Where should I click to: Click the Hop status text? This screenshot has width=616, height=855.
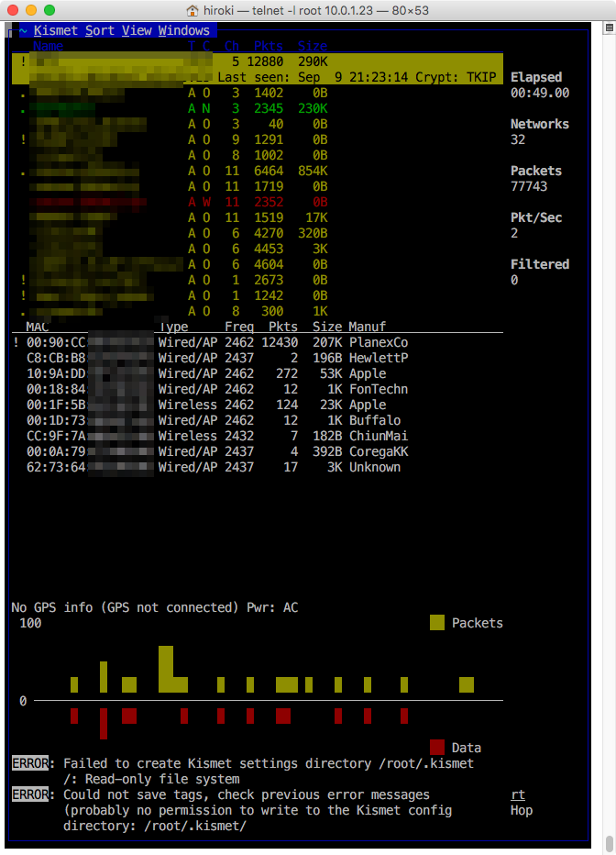pos(522,810)
